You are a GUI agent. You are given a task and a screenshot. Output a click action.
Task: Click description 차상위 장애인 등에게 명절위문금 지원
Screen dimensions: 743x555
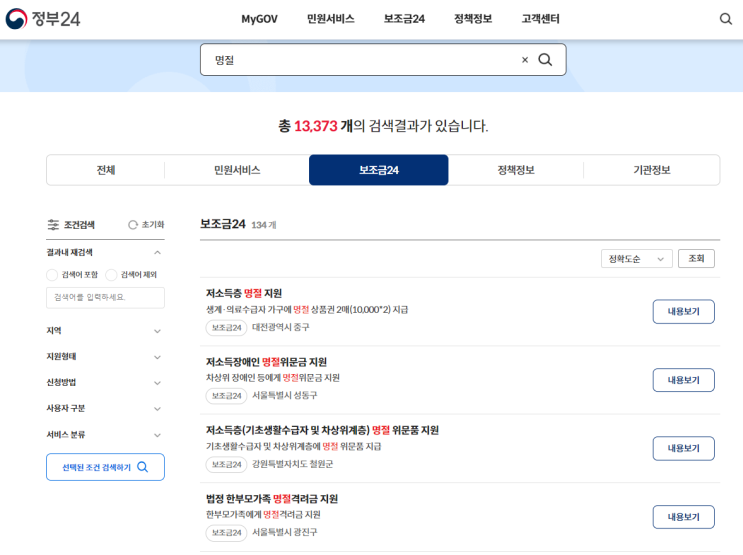click(x=272, y=378)
